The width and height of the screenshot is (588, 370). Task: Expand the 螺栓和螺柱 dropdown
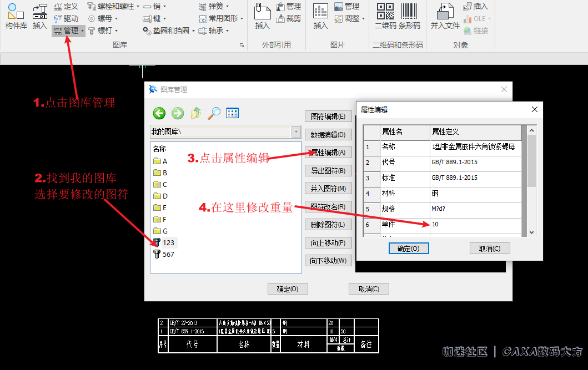point(138,6)
